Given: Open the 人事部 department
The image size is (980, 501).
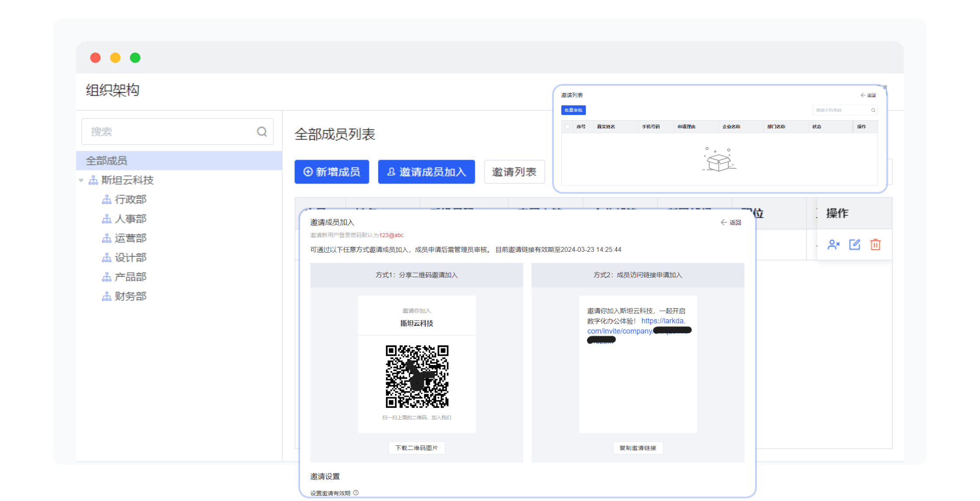Looking at the screenshot, I should 130,219.
